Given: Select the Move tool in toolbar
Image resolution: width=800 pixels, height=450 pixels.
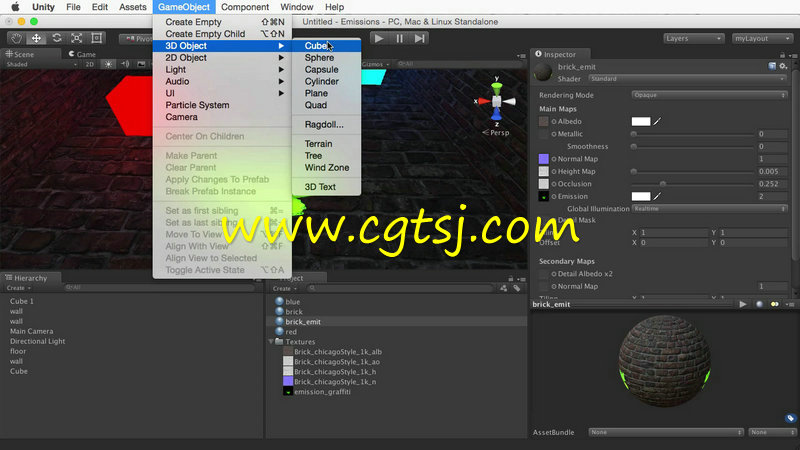Looking at the screenshot, I should (x=36, y=38).
